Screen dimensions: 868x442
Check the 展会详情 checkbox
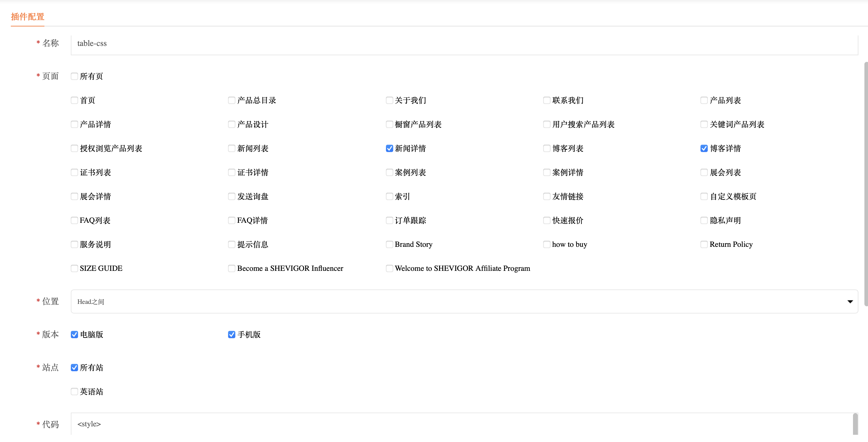pos(74,196)
